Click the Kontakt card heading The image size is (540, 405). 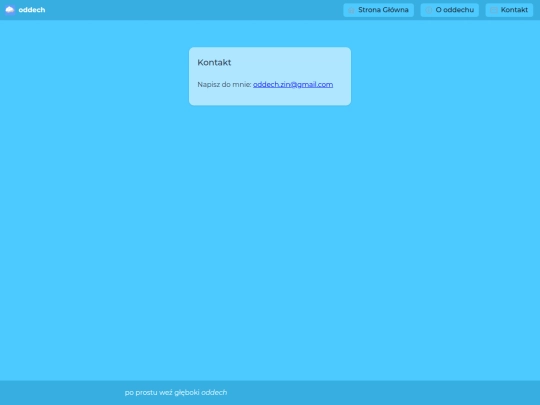pos(214,62)
